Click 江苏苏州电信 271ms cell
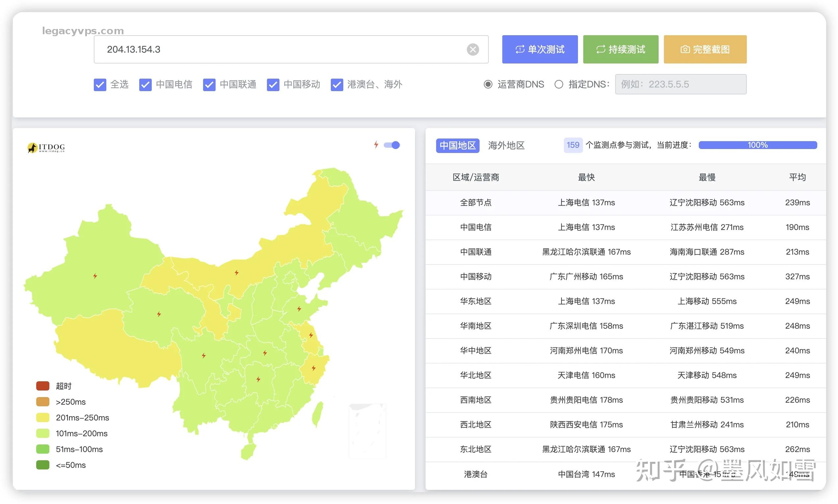 [x=707, y=227]
